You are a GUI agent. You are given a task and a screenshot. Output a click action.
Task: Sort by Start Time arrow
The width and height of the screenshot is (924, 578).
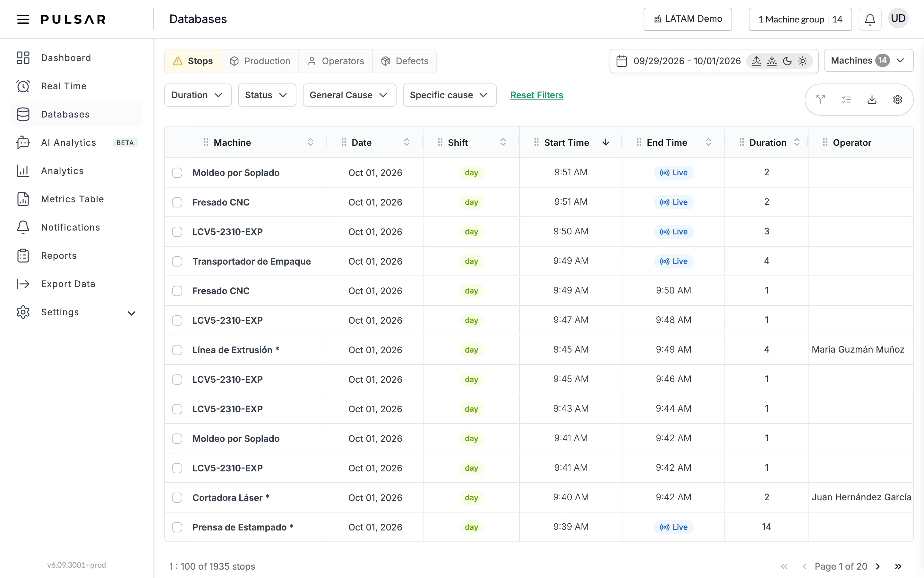tap(605, 142)
